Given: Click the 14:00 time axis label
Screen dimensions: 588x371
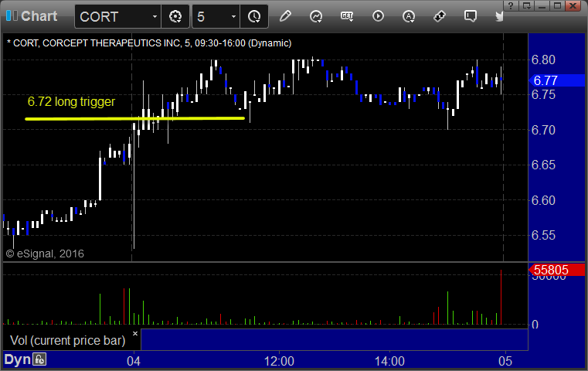Looking at the screenshot, I should (x=389, y=361).
